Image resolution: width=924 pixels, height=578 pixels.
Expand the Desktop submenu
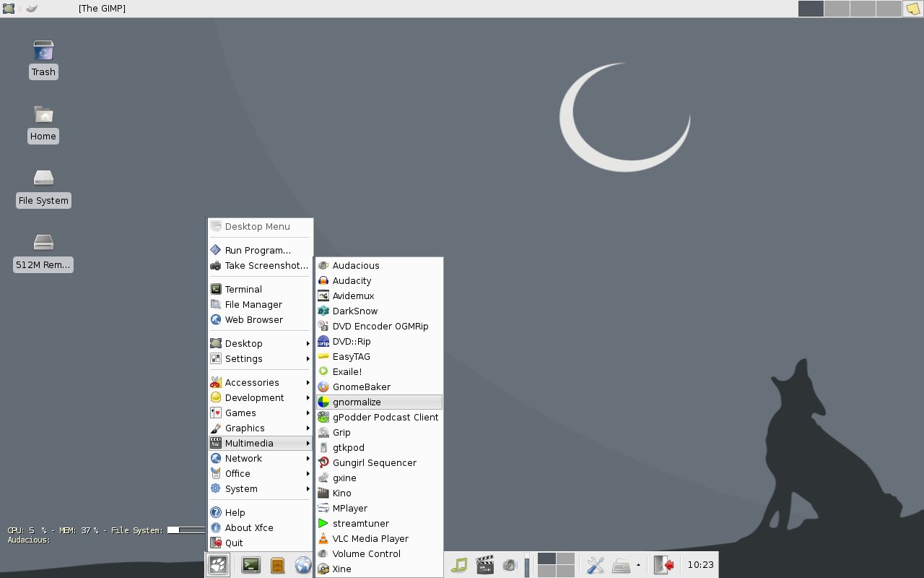coord(261,343)
